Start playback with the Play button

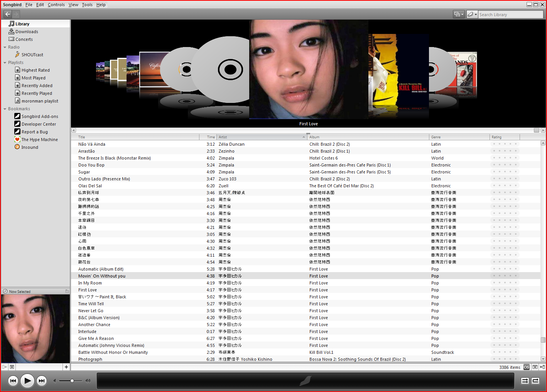pyautogui.click(x=27, y=381)
